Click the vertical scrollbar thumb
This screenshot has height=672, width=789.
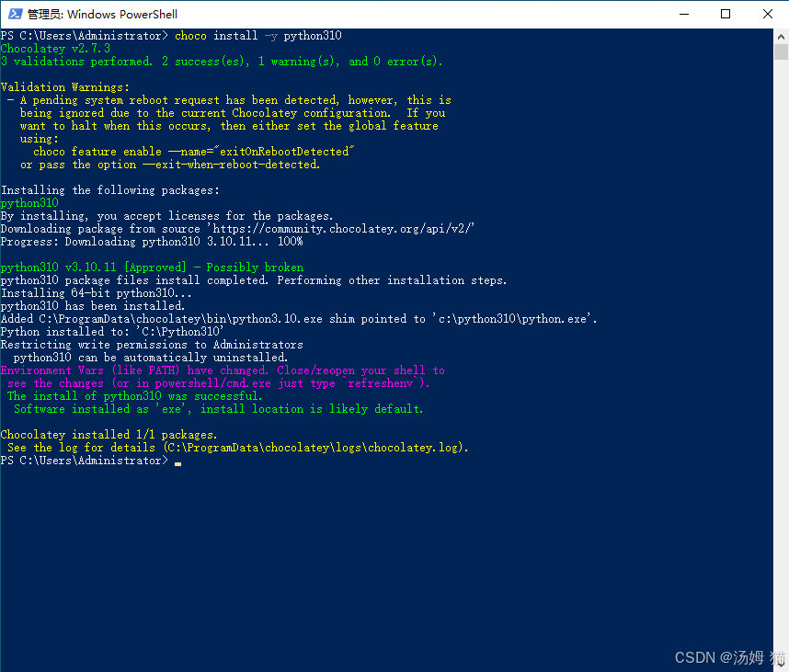[781, 51]
